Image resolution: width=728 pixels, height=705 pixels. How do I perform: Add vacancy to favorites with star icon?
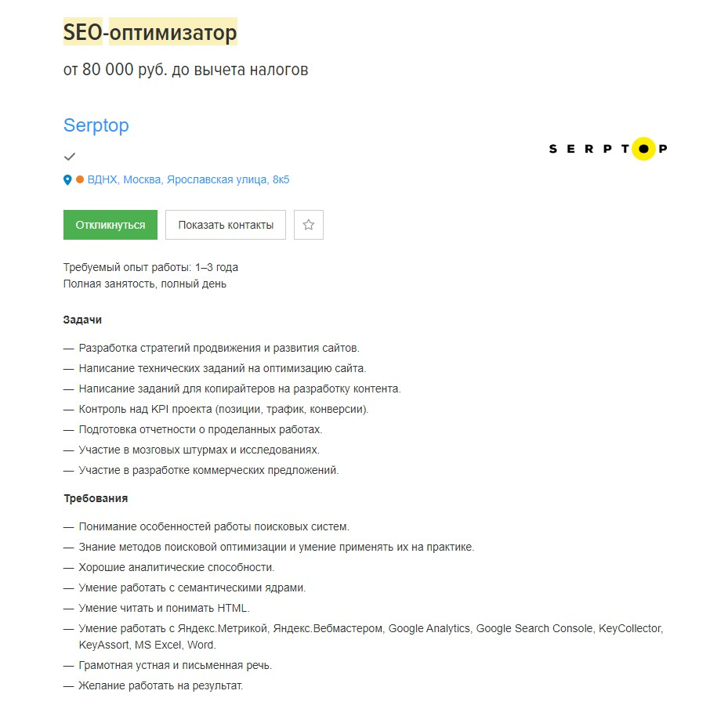309,225
